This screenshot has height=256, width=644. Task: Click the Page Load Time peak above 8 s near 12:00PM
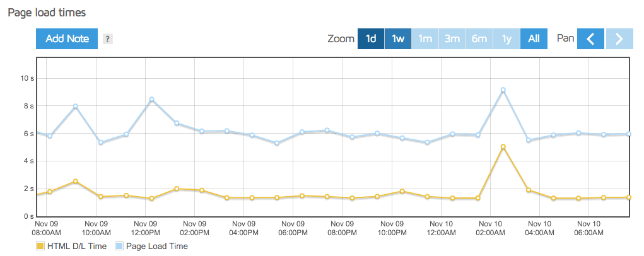(151, 100)
